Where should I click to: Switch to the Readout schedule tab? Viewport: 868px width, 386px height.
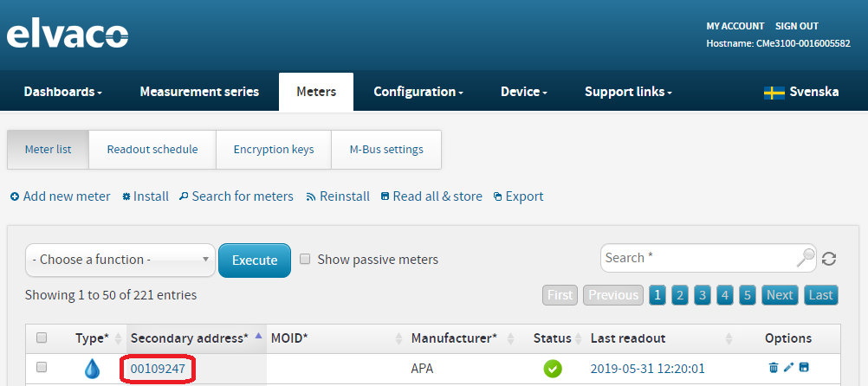[152, 150]
